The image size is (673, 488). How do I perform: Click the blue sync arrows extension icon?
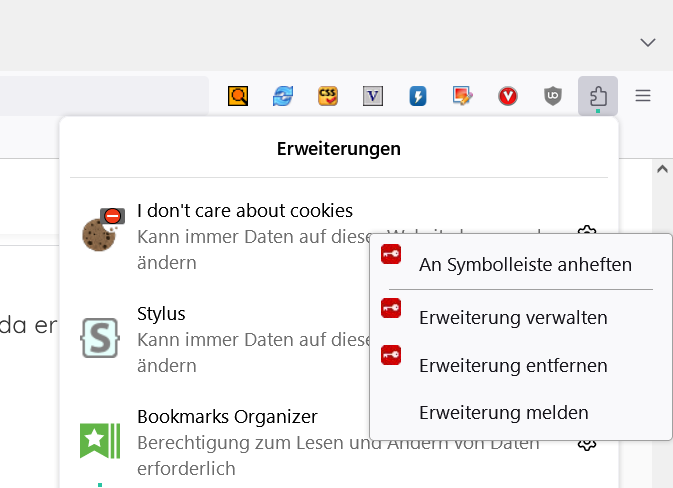283,96
